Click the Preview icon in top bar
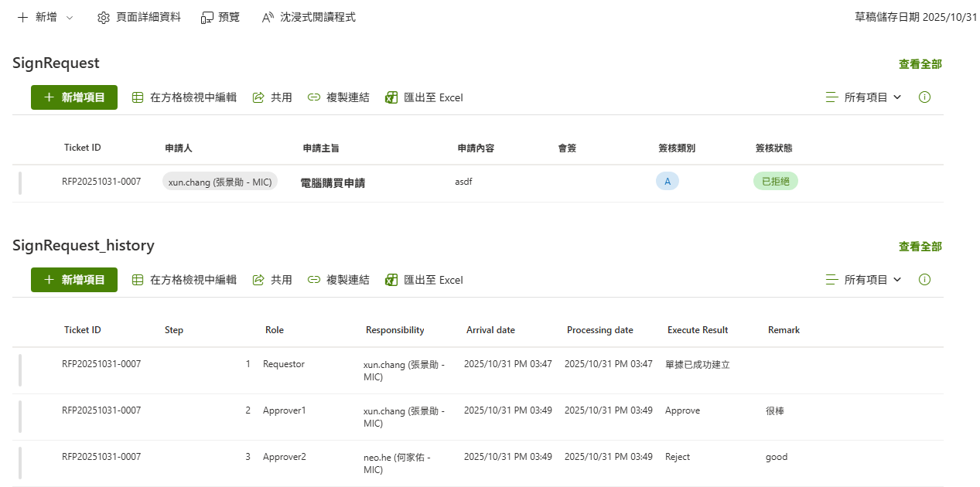The height and width of the screenshot is (487, 980). (x=207, y=17)
